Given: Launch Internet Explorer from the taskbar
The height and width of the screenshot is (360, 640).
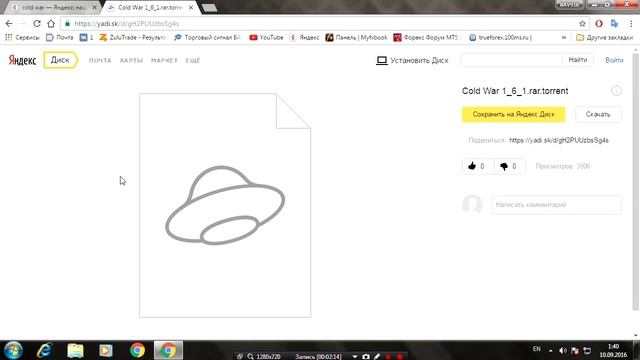Looking at the screenshot, I should (x=44, y=350).
